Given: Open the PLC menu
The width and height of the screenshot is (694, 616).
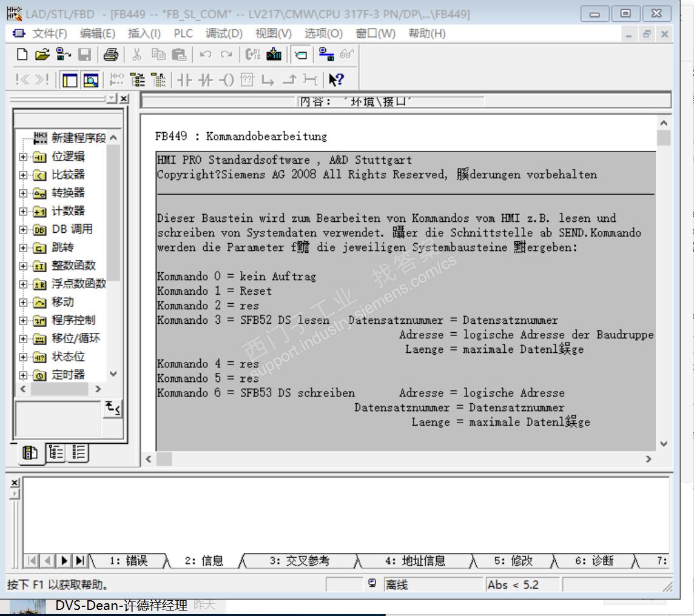Looking at the screenshot, I should (x=183, y=33).
